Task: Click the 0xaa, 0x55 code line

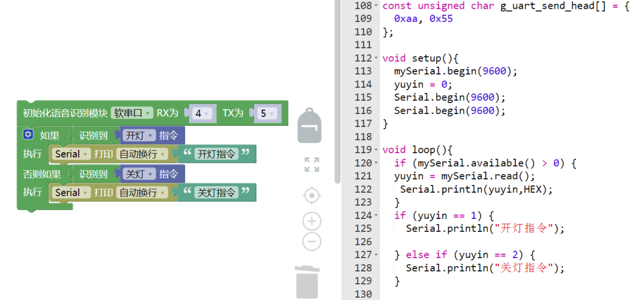Action: (423, 18)
